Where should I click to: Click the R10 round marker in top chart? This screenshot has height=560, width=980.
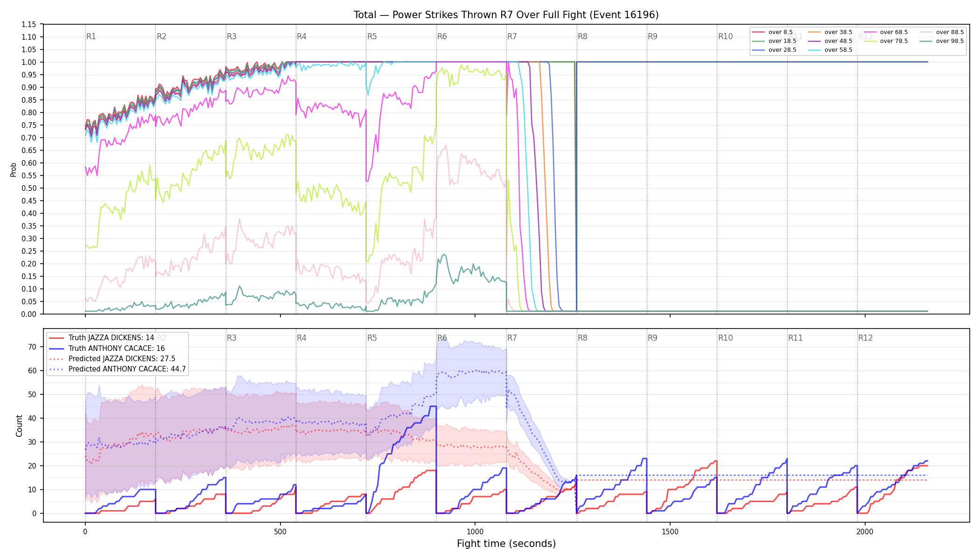[x=725, y=36]
